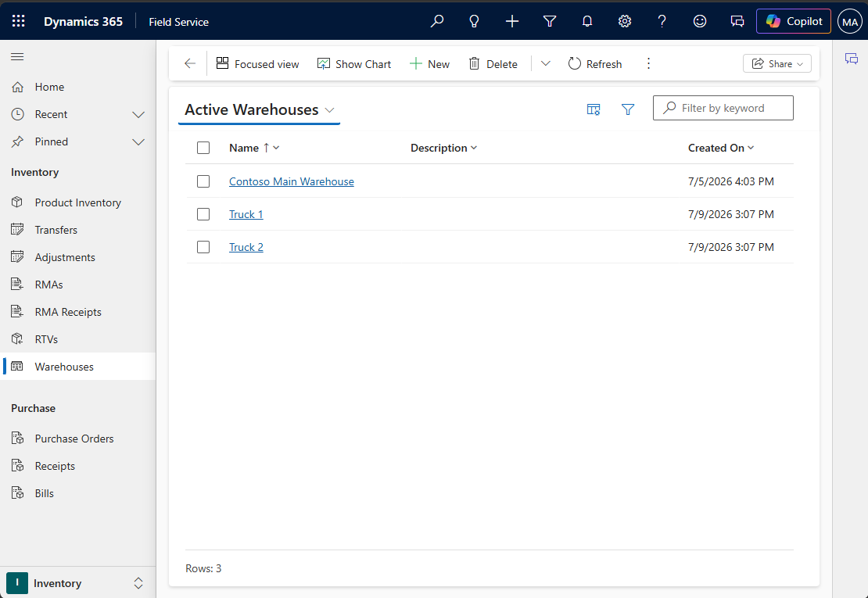
Task: Open the Description column header menu
Action: (x=443, y=148)
